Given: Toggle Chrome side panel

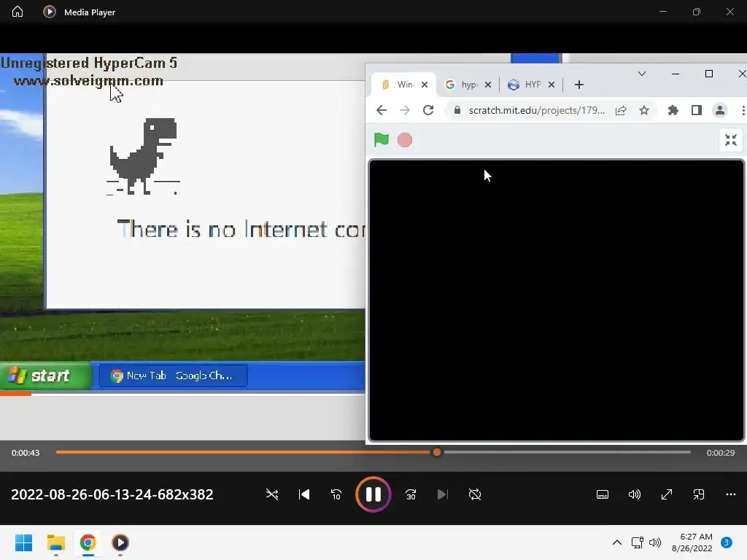Looking at the screenshot, I should tap(696, 111).
